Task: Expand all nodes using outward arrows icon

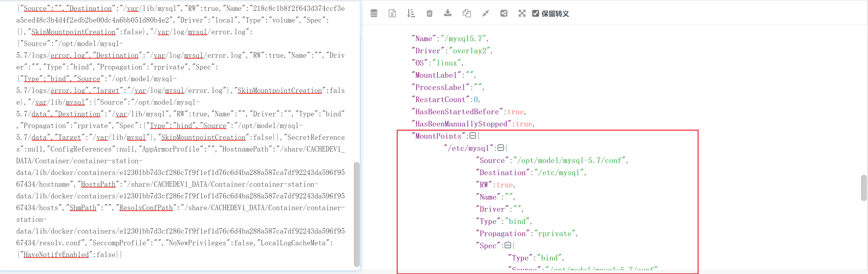Action: (522, 14)
